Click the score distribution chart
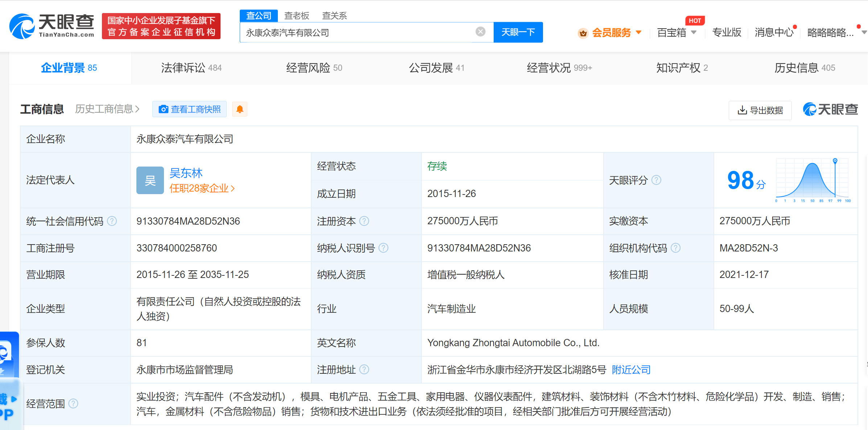This screenshot has width=868, height=430. [x=813, y=180]
